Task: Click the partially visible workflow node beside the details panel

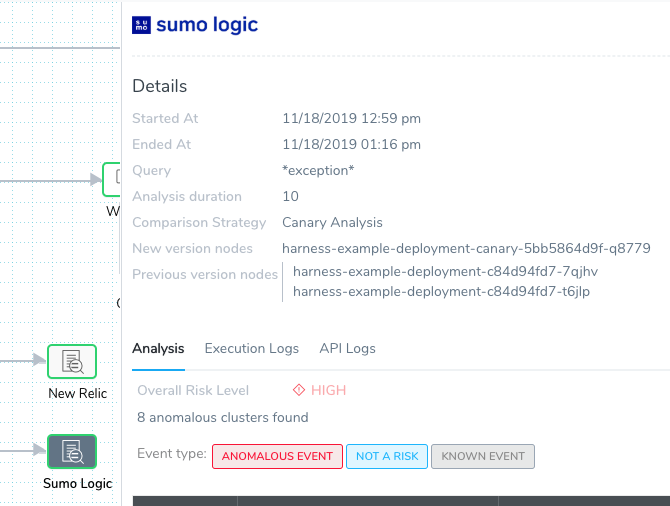Action: point(112,179)
